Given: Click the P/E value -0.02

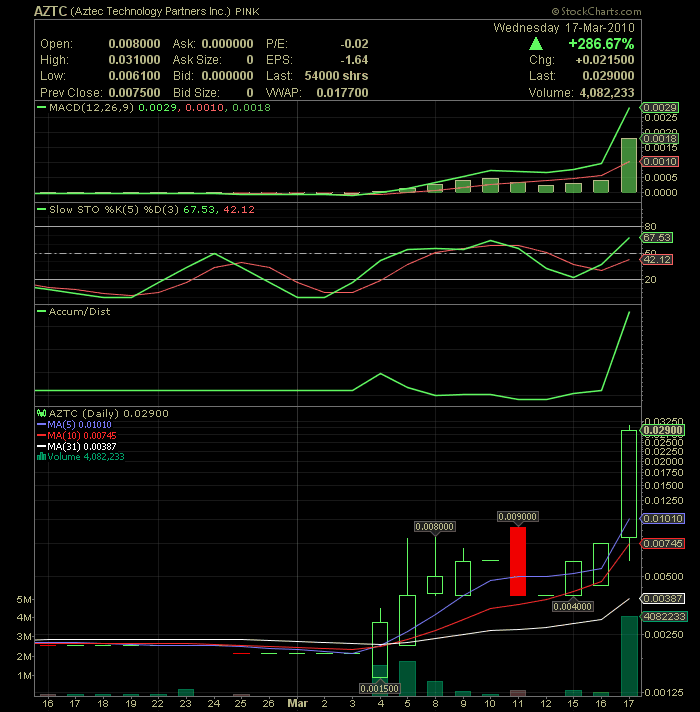Looking at the screenshot, I should tap(355, 44).
